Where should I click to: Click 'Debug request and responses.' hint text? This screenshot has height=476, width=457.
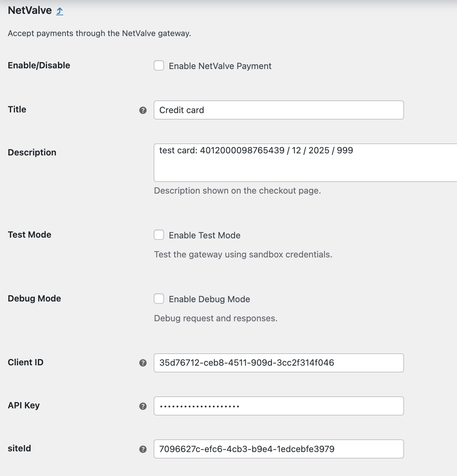(x=216, y=318)
